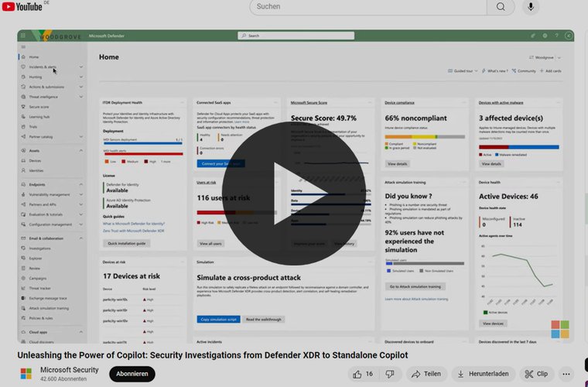Viewport: 588px width, 387px height.
Task: Open Devices under Assets in the sidebar
Action: 35,160
